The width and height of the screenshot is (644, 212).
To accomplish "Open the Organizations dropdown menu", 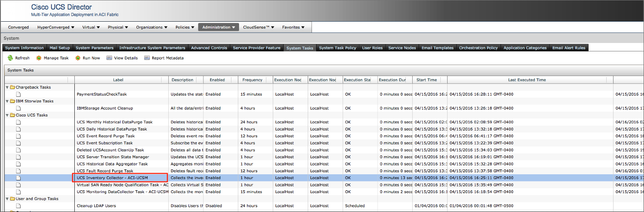I will tap(151, 27).
